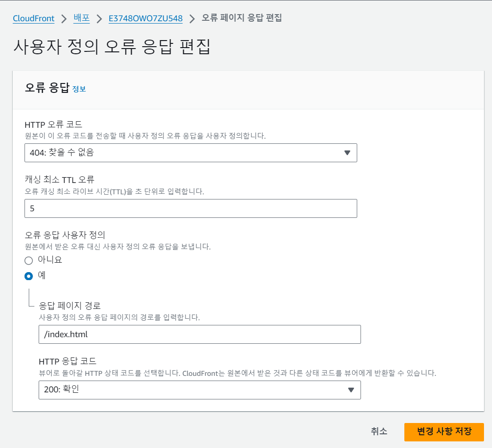492x448 pixels.
Task: Click the 응답 페이지 경로 field with /index.html
Action: pyautogui.click(x=199, y=334)
